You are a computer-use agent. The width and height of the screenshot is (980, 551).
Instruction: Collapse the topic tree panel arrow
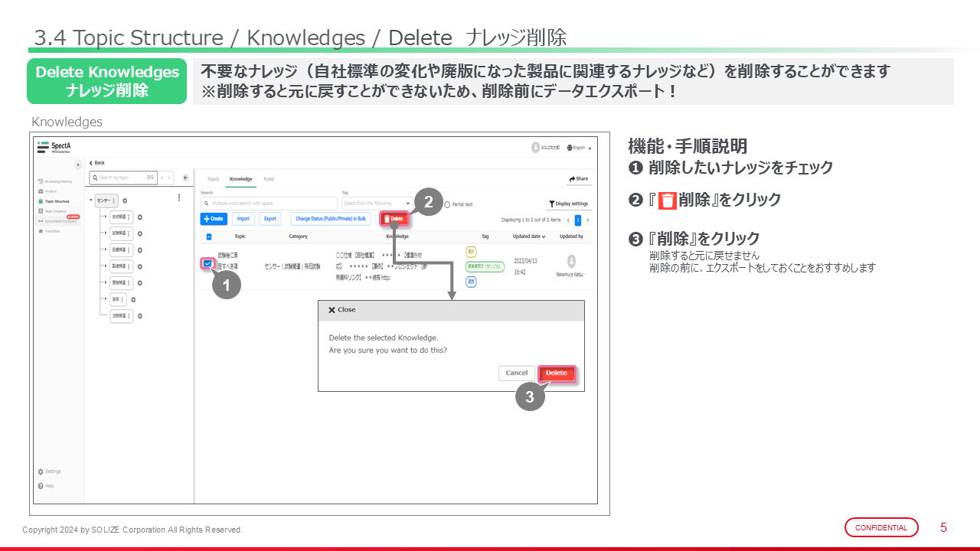point(186,178)
